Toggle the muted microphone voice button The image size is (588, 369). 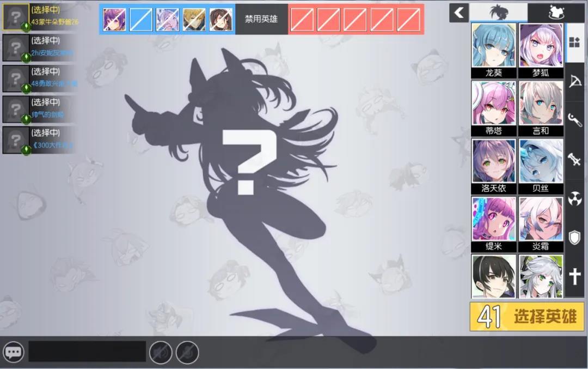pyautogui.click(x=187, y=352)
